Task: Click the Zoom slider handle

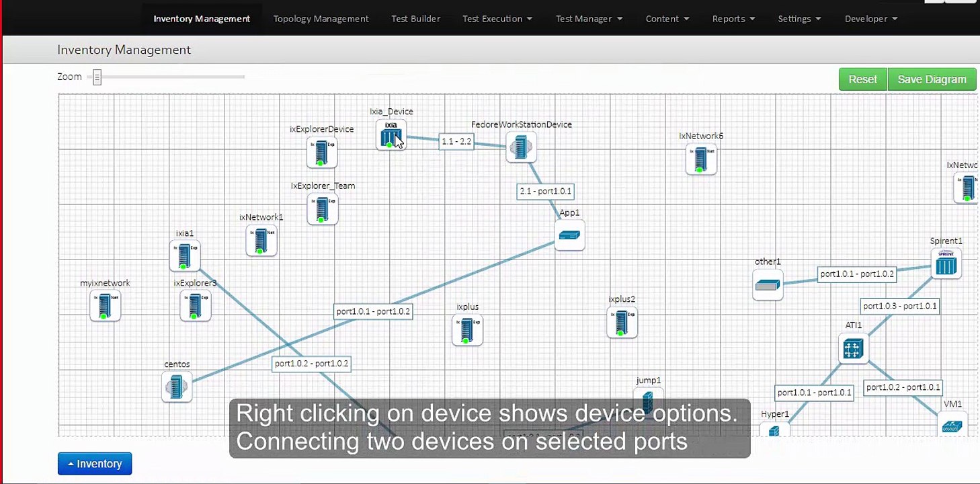Action: pos(97,77)
